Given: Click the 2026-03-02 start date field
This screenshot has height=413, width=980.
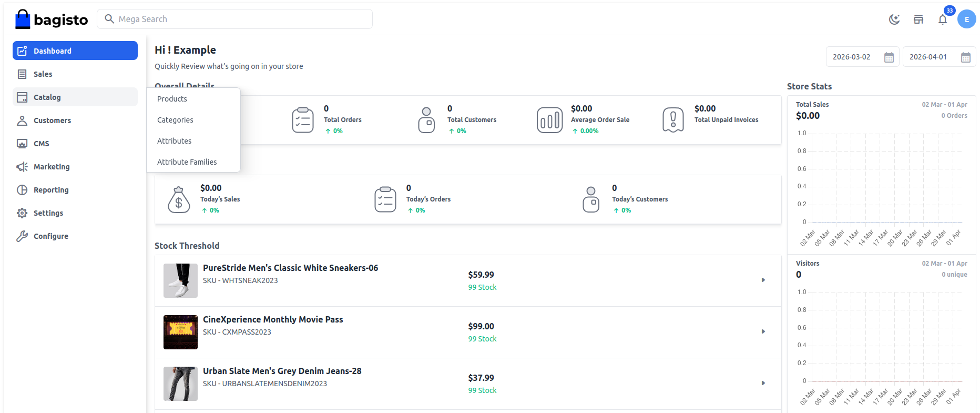Looking at the screenshot, I should point(852,57).
